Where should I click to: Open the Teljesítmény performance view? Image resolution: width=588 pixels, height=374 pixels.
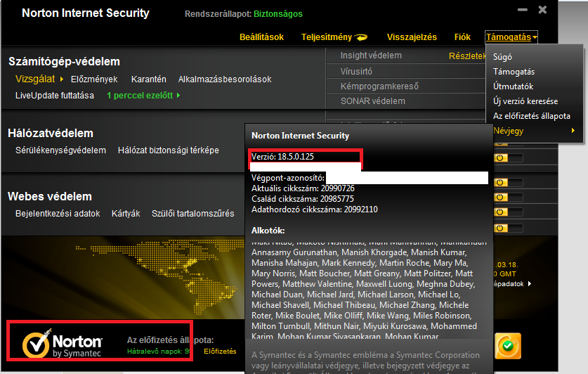pyautogui.click(x=334, y=37)
